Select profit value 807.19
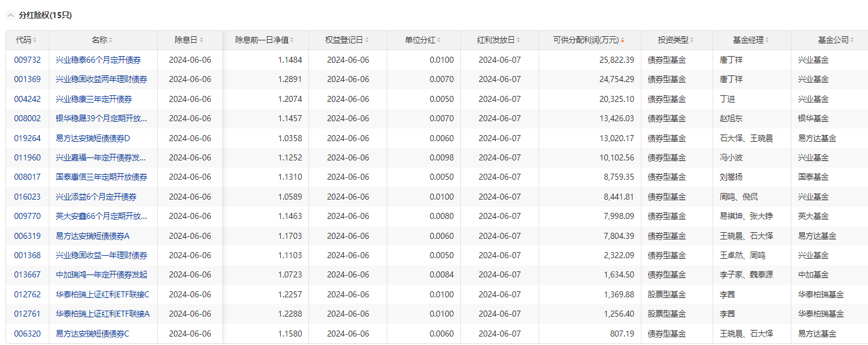 point(622,334)
